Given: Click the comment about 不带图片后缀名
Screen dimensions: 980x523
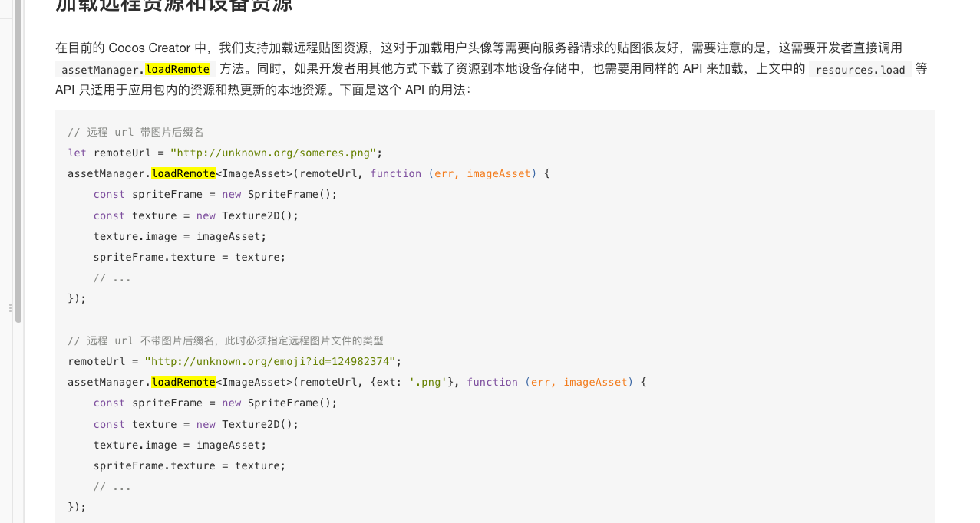Looking at the screenshot, I should tap(226, 340).
